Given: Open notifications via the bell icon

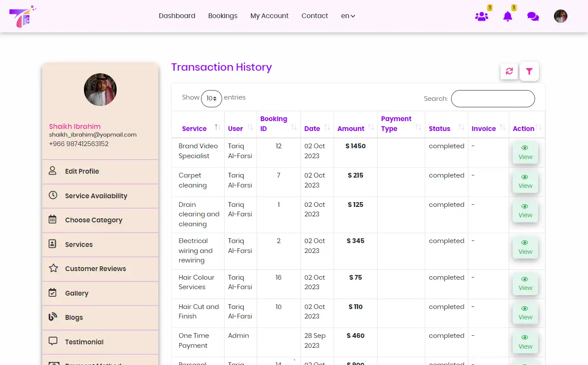Looking at the screenshot, I should point(508,16).
